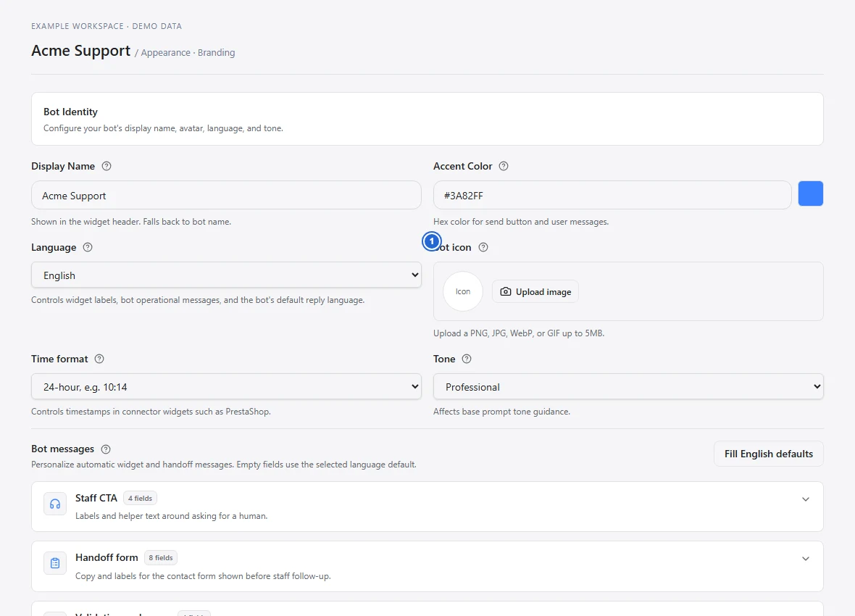Click the help icon beside Language
This screenshot has width=855, height=616.
87,247
